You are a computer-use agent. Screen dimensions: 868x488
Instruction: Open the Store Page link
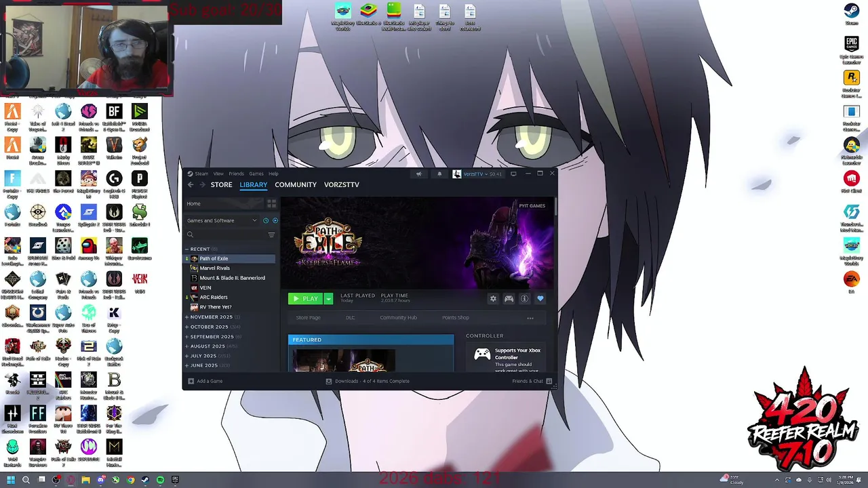[308, 318]
